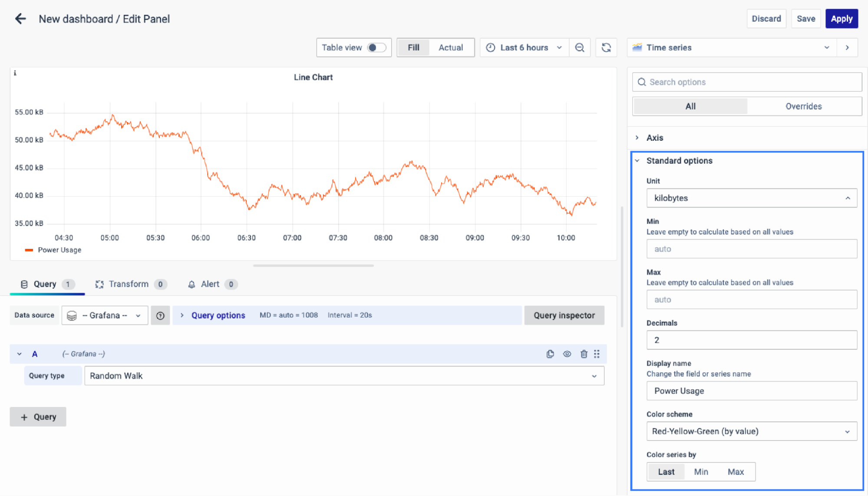Image resolution: width=868 pixels, height=496 pixels.
Task: Toggle the Table view switch
Action: click(376, 48)
